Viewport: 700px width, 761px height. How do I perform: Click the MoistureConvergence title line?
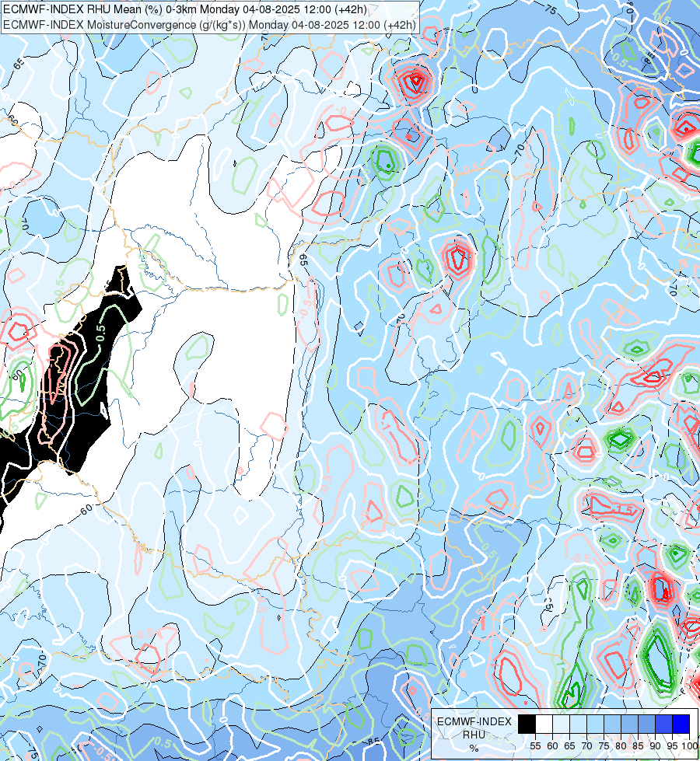click(x=209, y=25)
